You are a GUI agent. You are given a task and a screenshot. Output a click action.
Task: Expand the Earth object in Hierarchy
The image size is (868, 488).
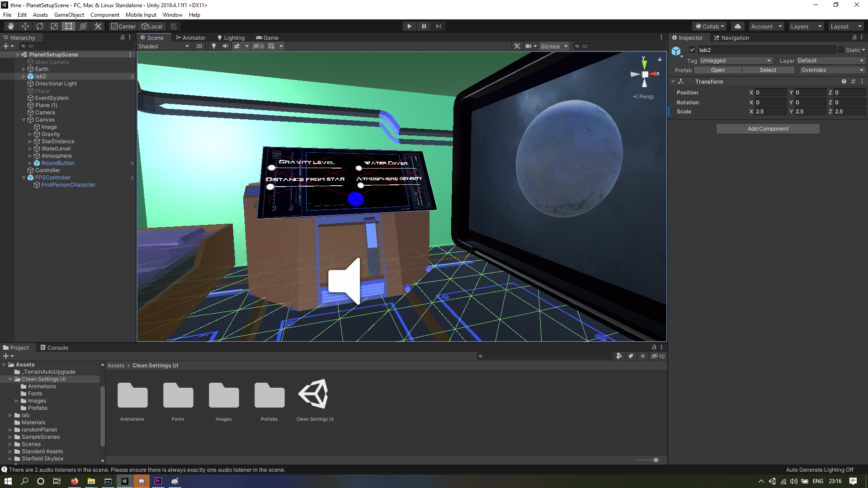coord(24,69)
